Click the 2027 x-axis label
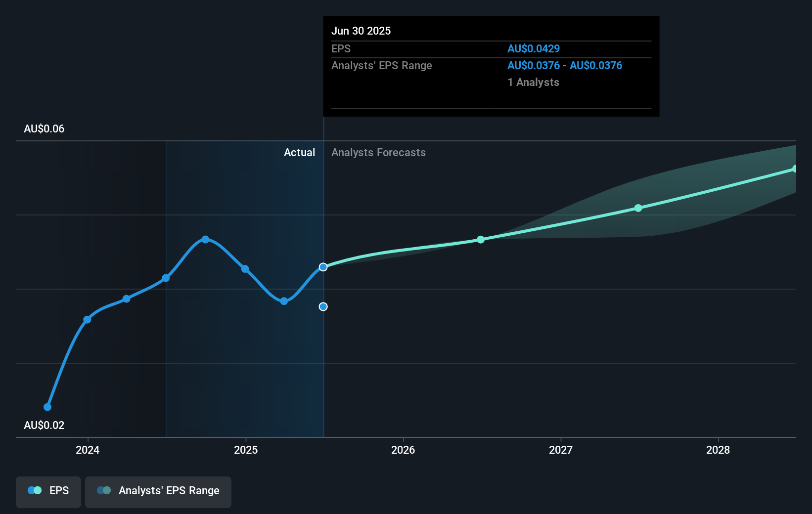 (561, 450)
